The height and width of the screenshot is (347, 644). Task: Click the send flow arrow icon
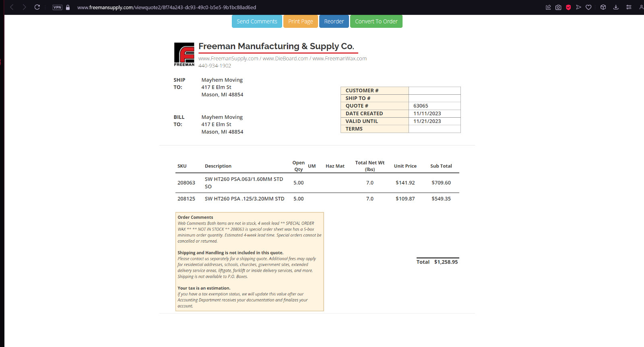pyautogui.click(x=578, y=7)
